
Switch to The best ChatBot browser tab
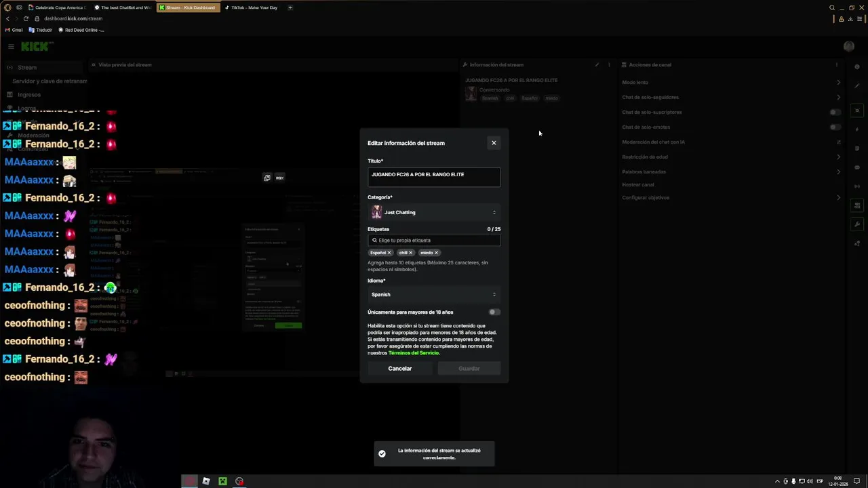123,7
